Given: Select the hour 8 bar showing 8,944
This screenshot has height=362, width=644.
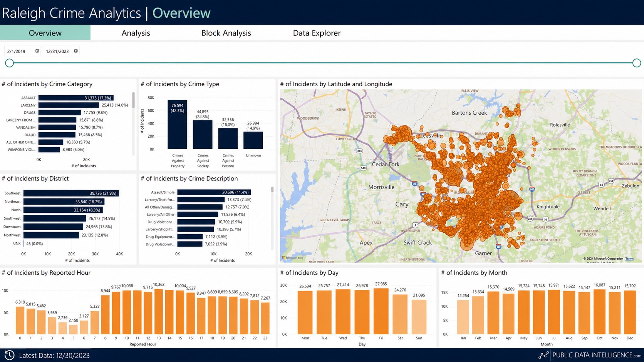Looking at the screenshot, I should pos(105,314).
